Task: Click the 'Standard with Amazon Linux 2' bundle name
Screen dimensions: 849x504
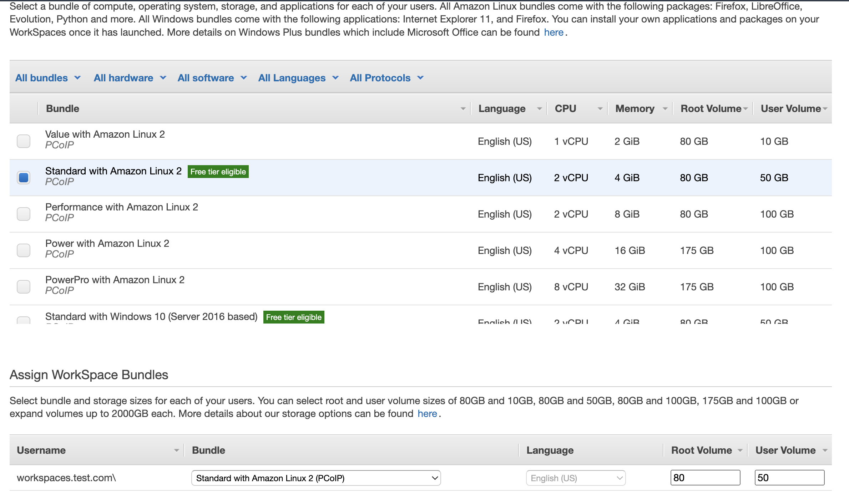Action: coord(113,171)
